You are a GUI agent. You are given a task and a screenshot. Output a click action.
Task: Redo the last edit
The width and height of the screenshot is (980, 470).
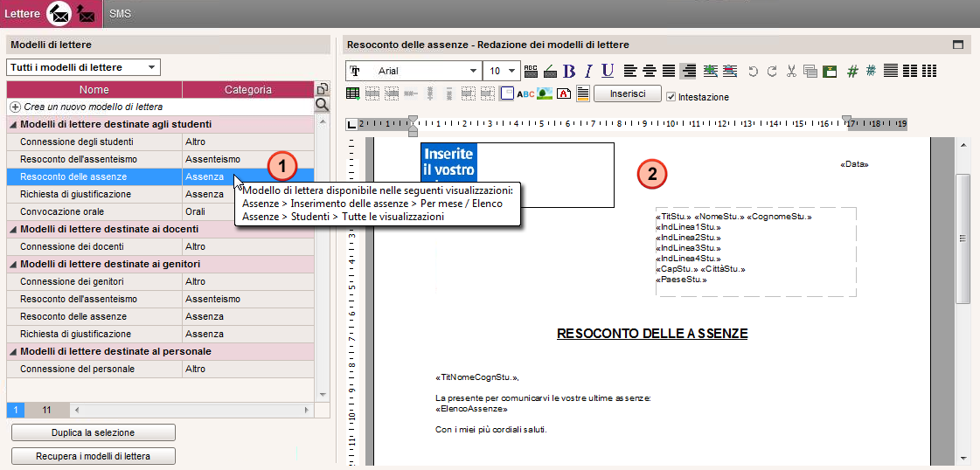click(x=772, y=71)
